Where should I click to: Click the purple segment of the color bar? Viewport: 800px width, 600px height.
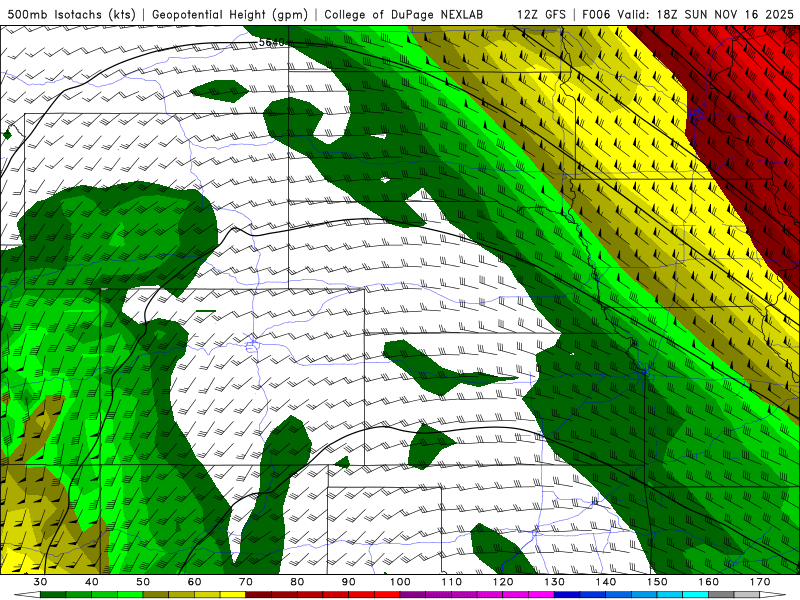click(x=413, y=595)
